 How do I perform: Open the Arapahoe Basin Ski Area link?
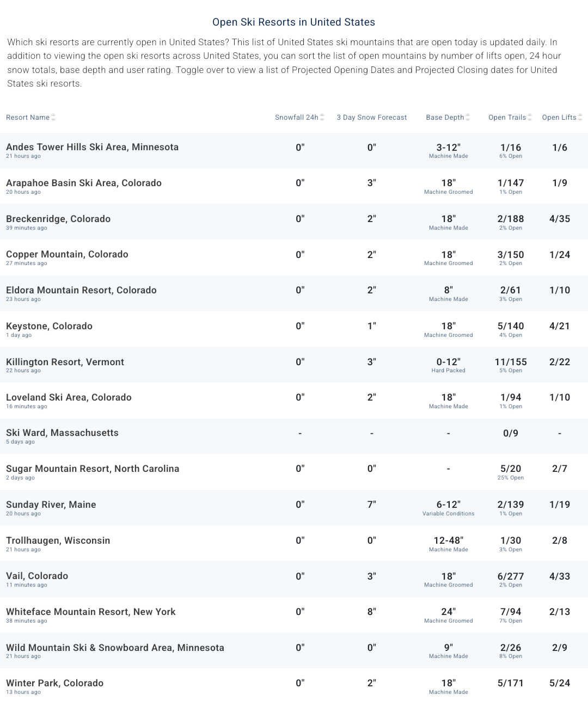84,183
